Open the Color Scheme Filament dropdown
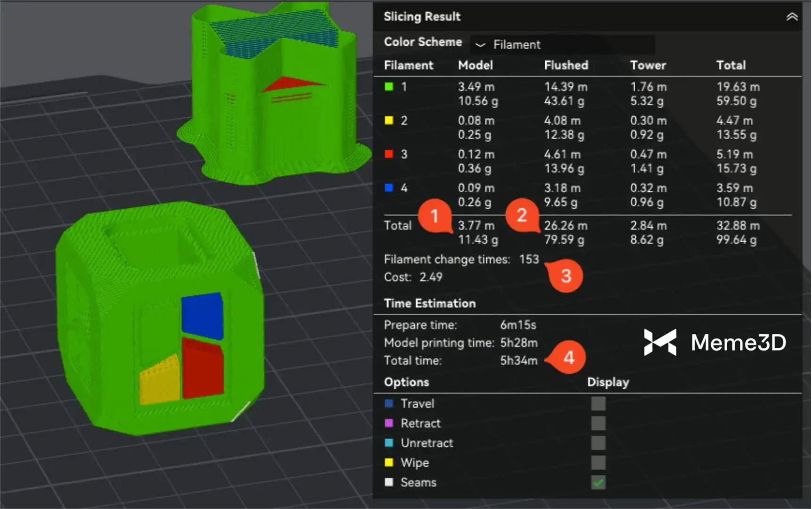The width and height of the screenshot is (812, 509). point(562,45)
